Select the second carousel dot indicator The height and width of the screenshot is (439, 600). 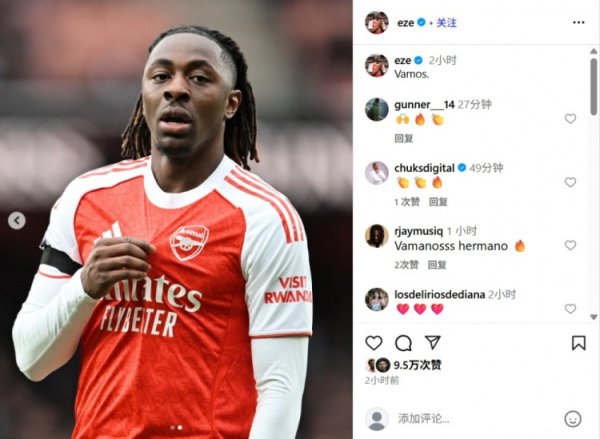180,428
